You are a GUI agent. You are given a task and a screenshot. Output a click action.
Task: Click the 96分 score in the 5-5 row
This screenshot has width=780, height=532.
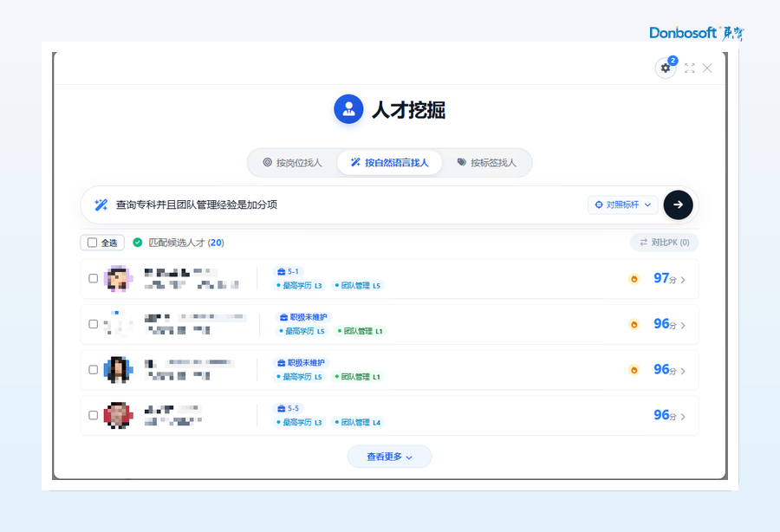tap(665, 415)
